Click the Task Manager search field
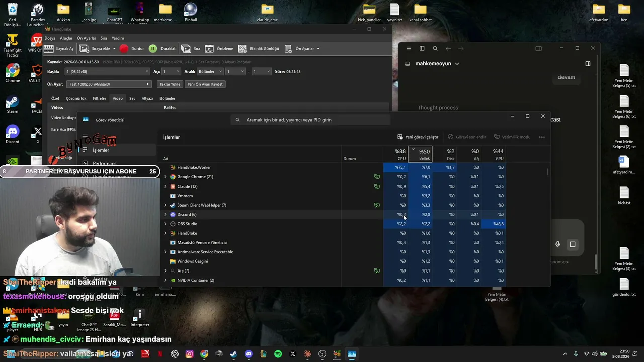644x362 pixels. coord(311,120)
